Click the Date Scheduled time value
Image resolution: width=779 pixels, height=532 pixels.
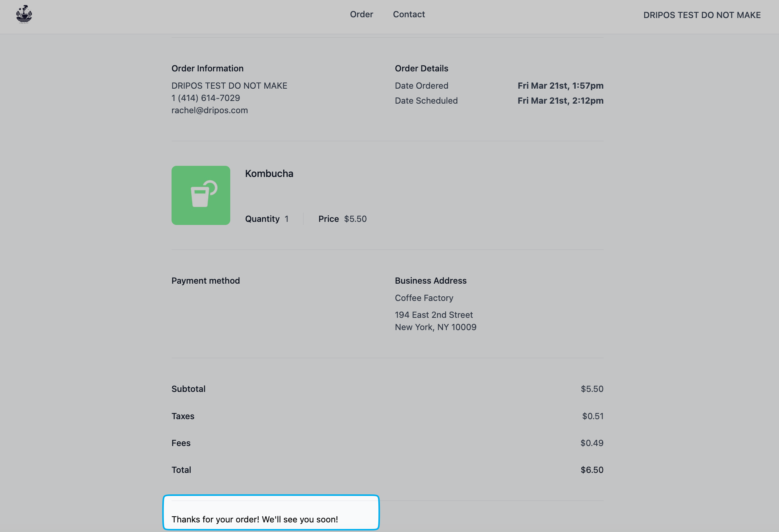[x=560, y=101]
